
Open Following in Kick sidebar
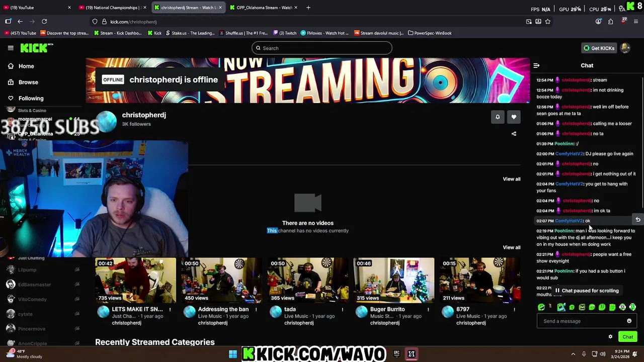(26, 98)
